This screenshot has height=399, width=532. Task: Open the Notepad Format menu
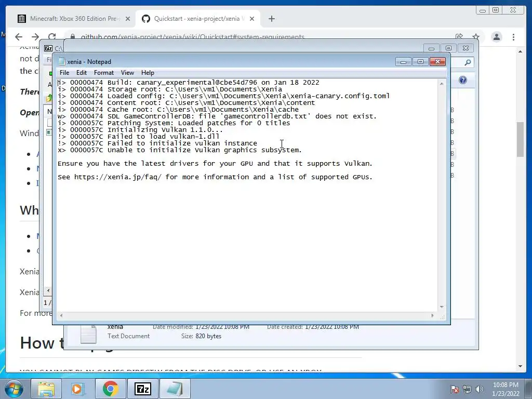point(104,73)
